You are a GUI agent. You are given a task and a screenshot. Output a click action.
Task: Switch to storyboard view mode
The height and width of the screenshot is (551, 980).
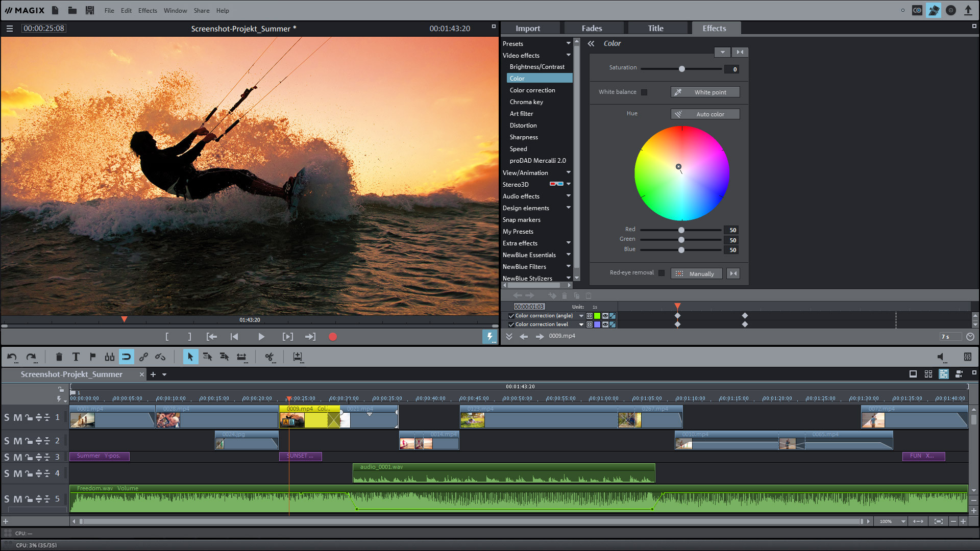[x=913, y=374]
